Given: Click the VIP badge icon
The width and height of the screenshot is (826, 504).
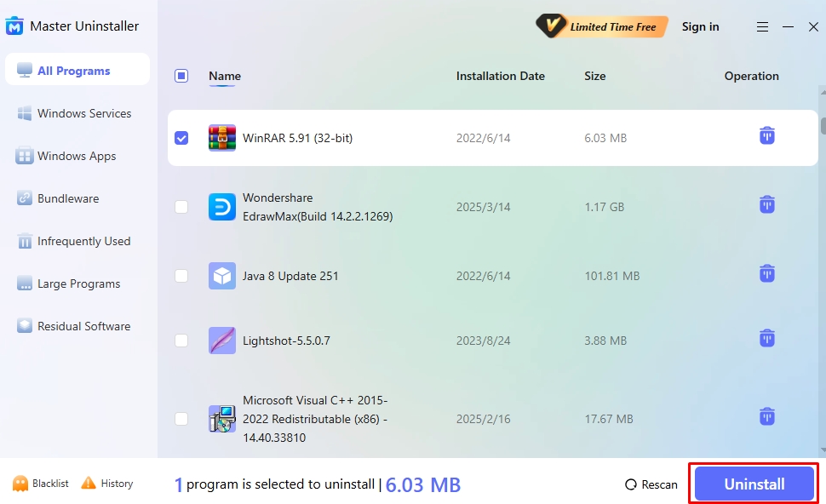Looking at the screenshot, I should coord(550,26).
